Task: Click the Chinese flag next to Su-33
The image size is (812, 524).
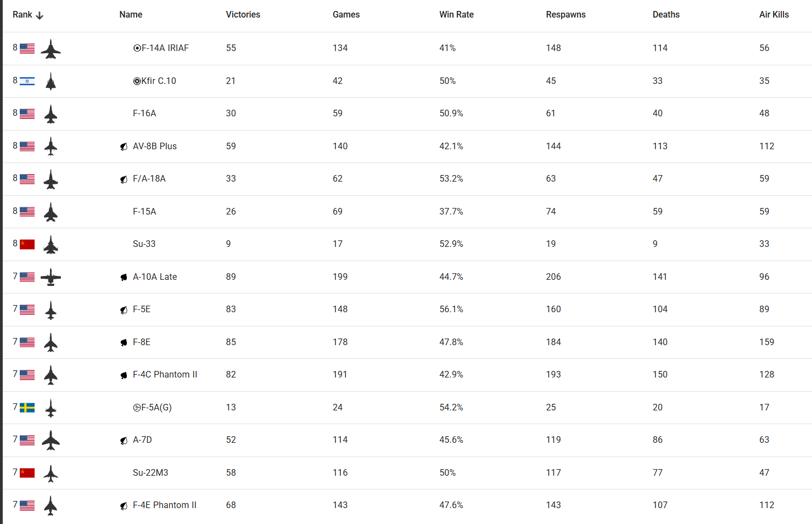Action: pos(27,244)
